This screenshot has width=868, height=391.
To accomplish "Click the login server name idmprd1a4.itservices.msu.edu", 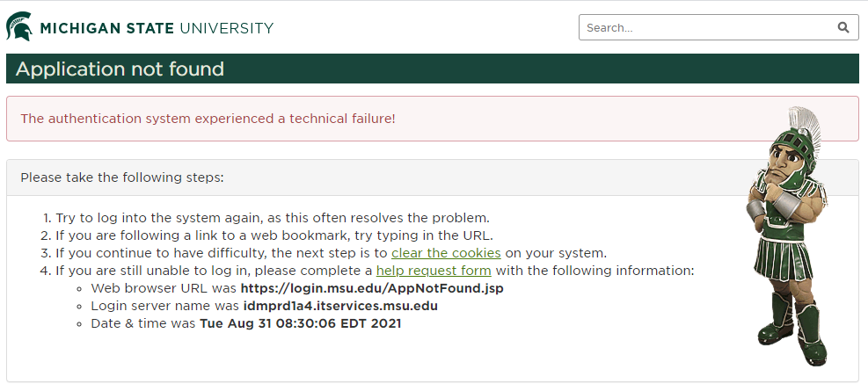I will click(x=339, y=306).
